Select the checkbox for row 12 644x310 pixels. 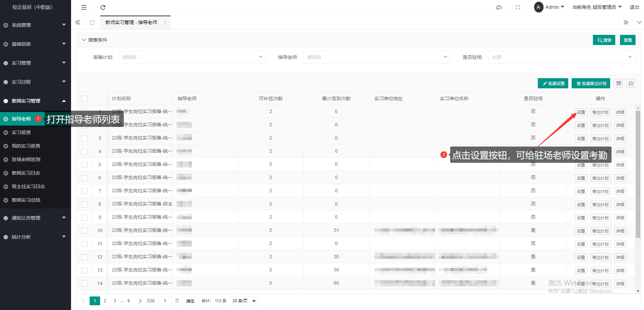tap(85, 257)
